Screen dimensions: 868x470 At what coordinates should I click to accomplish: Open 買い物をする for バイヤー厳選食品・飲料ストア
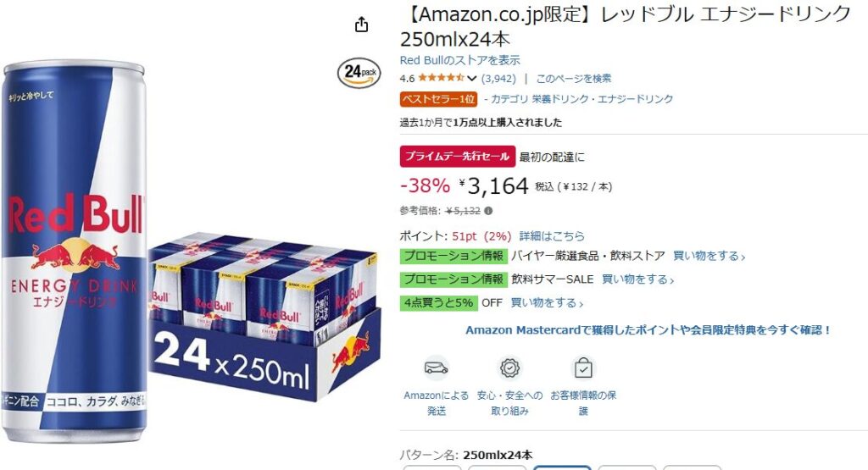[709, 256]
